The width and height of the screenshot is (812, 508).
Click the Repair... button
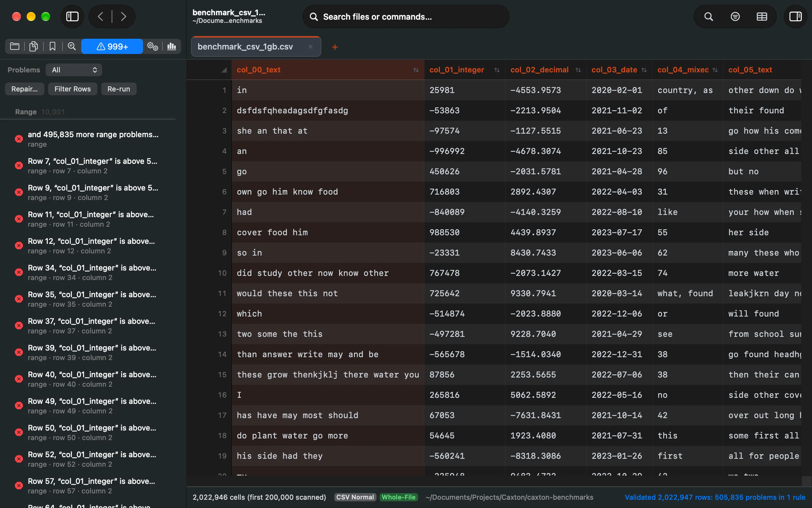click(x=24, y=89)
